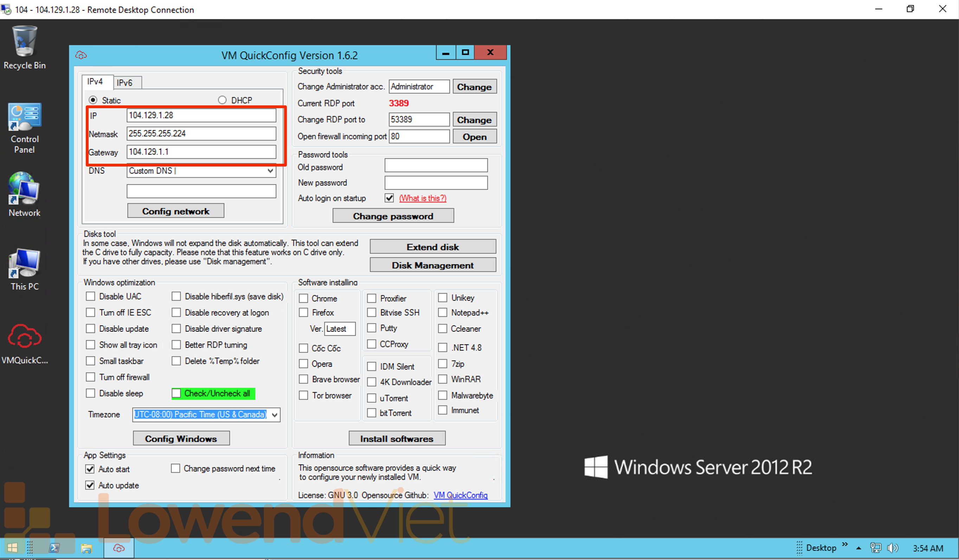
Task: Toggle Auto login on startup checkbox
Action: tap(389, 198)
